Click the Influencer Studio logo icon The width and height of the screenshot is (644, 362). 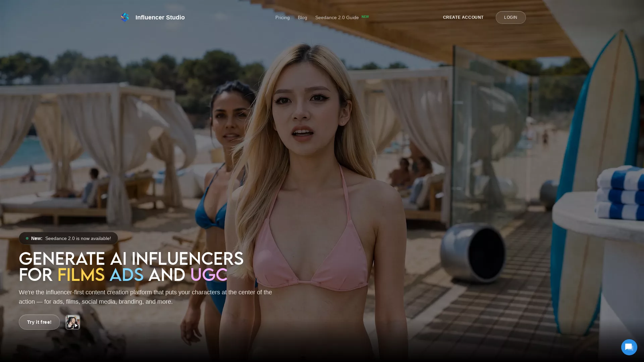coord(125,17)
